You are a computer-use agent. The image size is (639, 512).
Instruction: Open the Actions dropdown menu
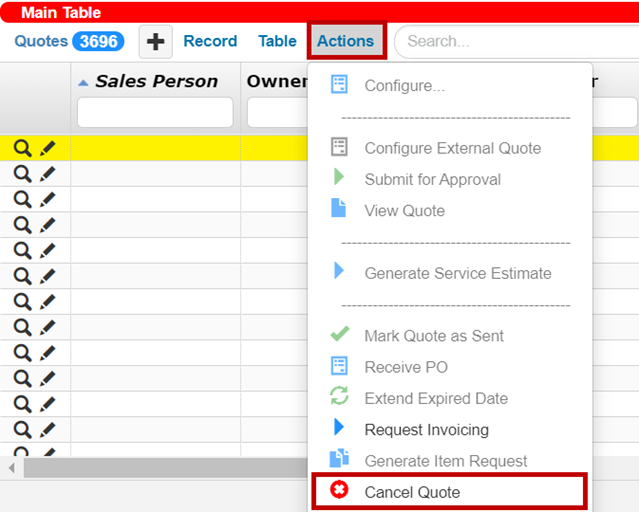click(345, 41)
